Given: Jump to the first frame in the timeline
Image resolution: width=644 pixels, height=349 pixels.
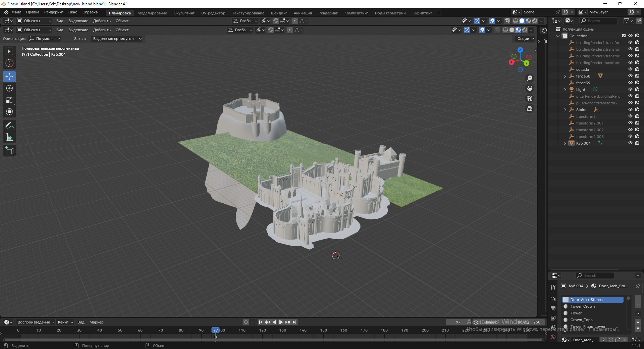Looking at the screenshot, I should point(261,322).
